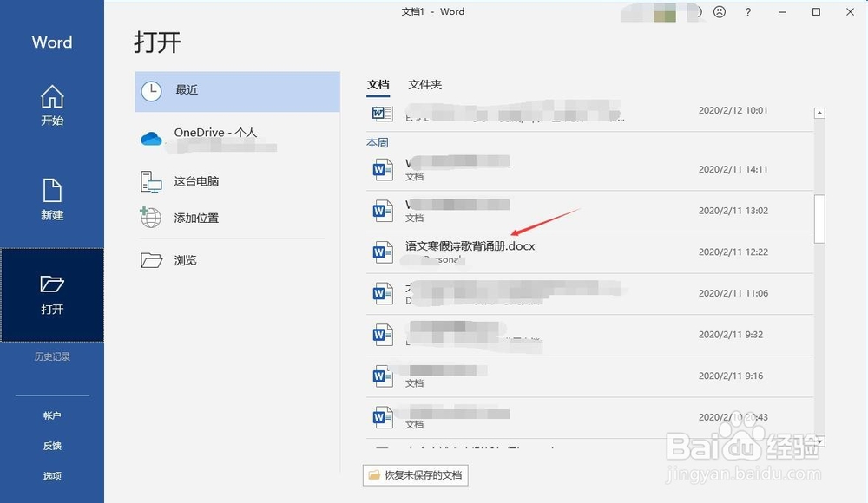This screenshot has width=868, height=503.
Task: Click the Add a Place (添加位置) globe icon
Action: 150,218
